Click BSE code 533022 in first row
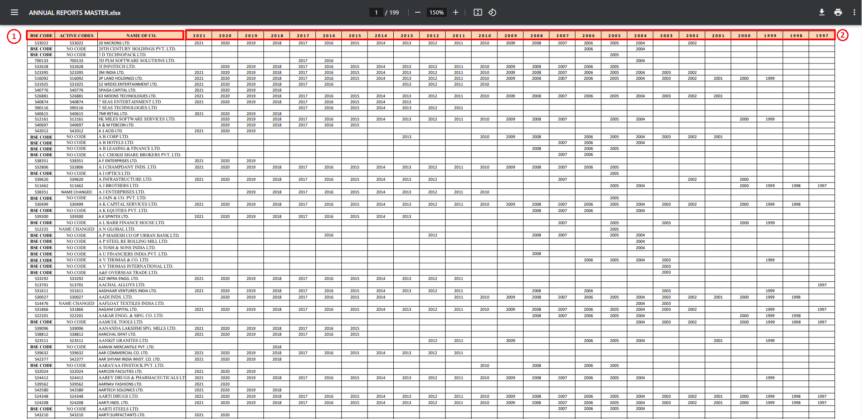 pyautogui.click(x=41, y=43)
